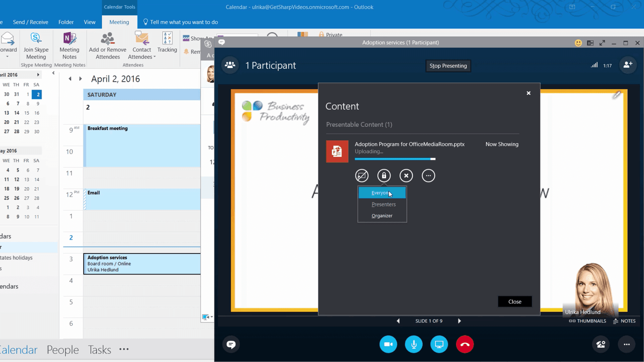Toggle the slide THUMBNAILS view
Viewport: 644px width, 362px height.
click(x=587, y=321)
